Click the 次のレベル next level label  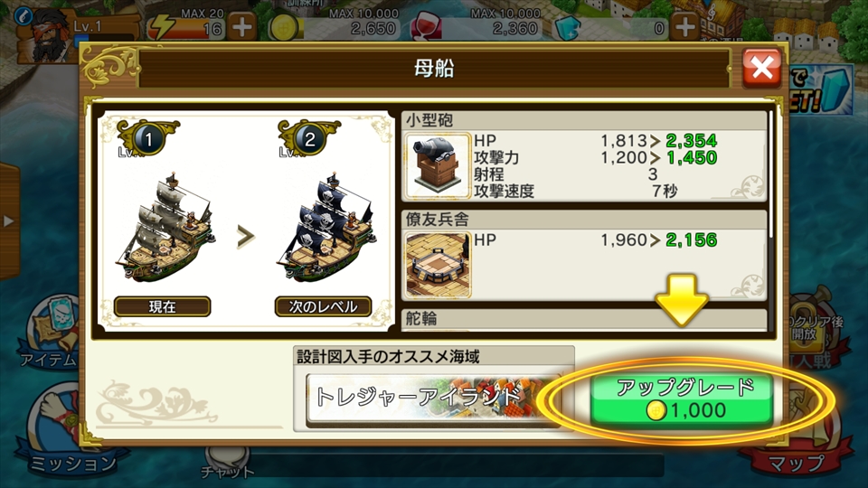[x=323, y=306]
